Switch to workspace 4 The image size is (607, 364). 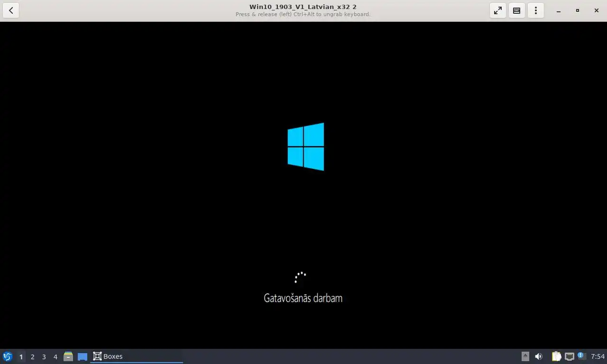click(x=55, y=356)
